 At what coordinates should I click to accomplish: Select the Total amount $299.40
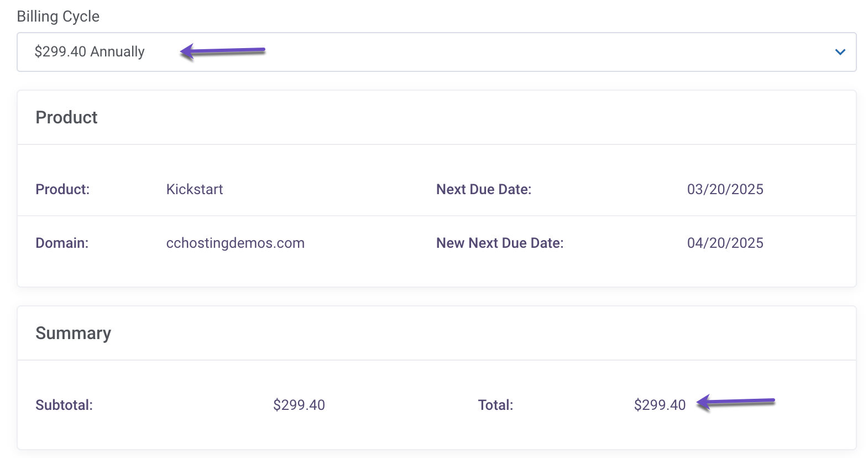coord(660,405)
